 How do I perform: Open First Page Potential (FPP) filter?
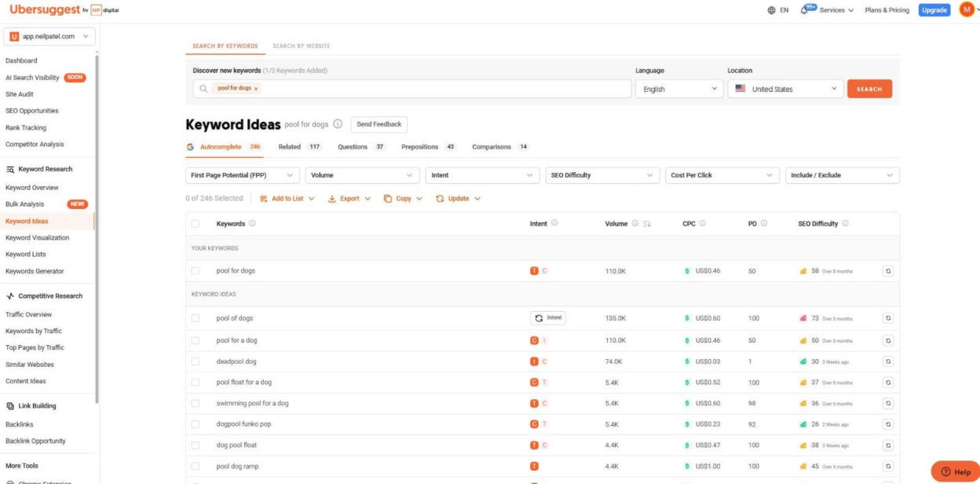pos(243,175)
